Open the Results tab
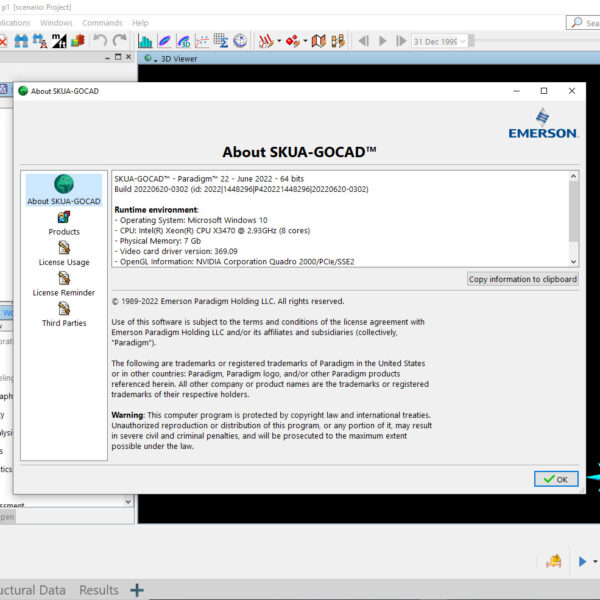 [99, 590]
